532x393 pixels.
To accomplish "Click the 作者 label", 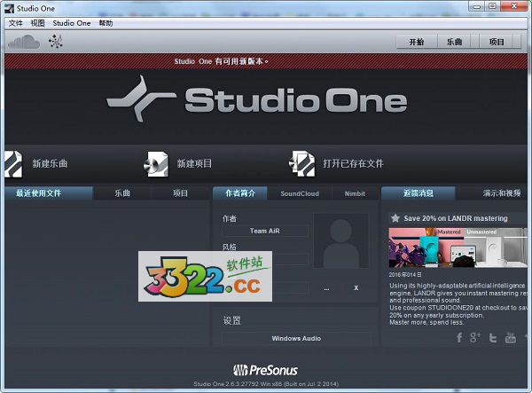I will (x=230, y=218).
